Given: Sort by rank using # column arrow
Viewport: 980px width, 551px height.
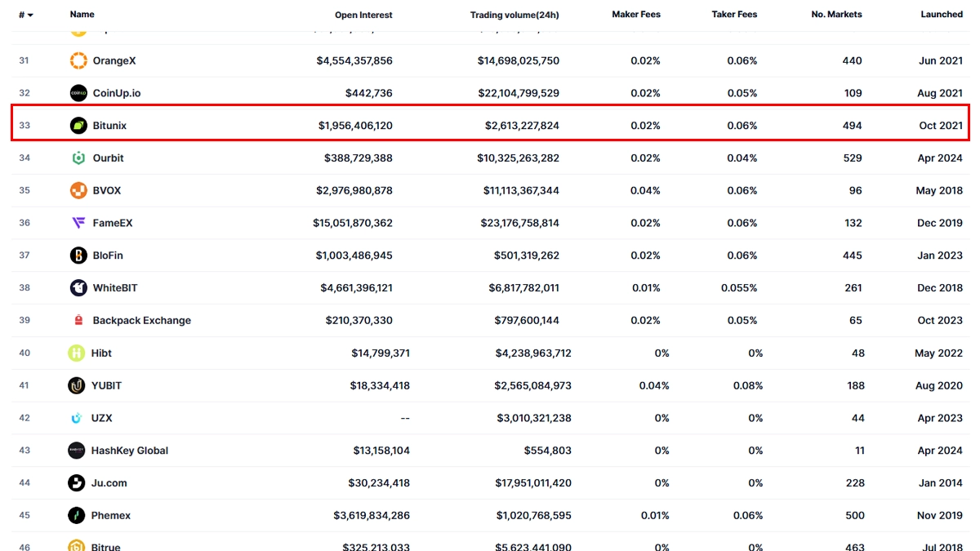Looking at the screenshot, I should [30, 15].
